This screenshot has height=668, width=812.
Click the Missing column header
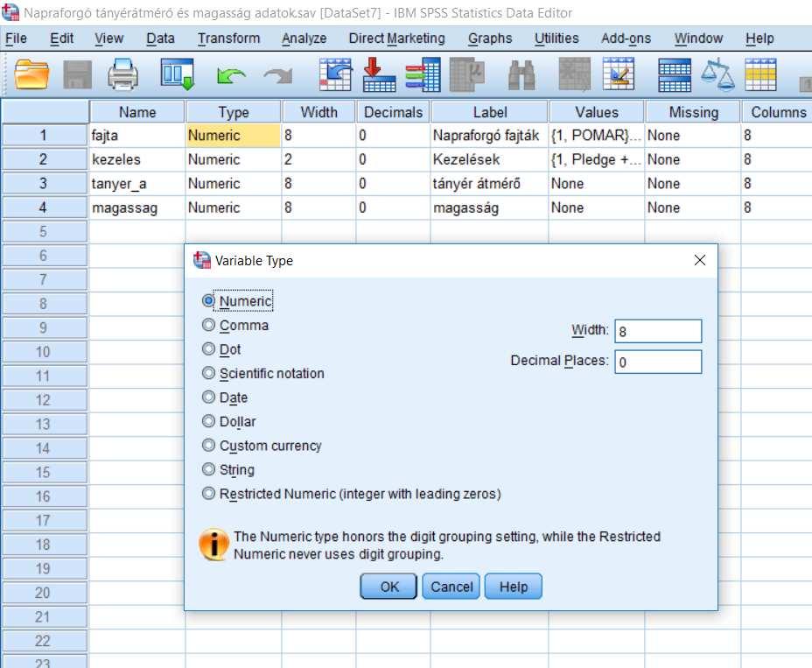pyautogui.click(x=693, y=112)
